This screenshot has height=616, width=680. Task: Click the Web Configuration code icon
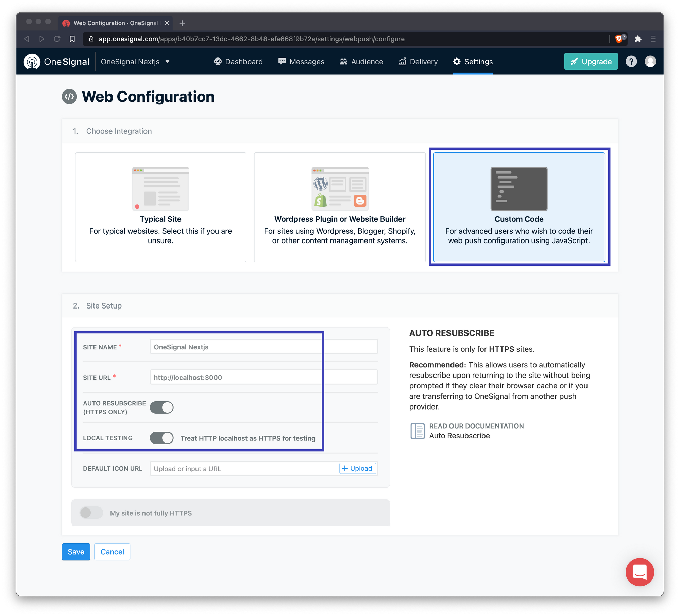69,97
